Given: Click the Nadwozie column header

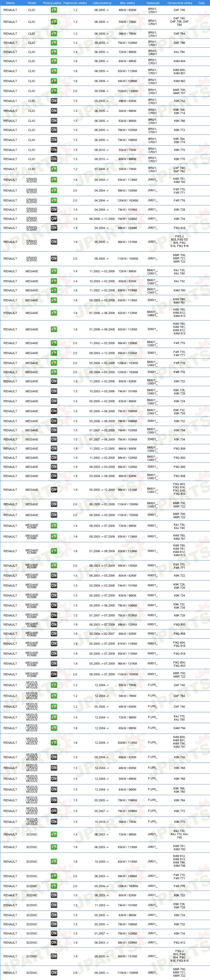Looking at the screenshot, I should tap(153, 3).
